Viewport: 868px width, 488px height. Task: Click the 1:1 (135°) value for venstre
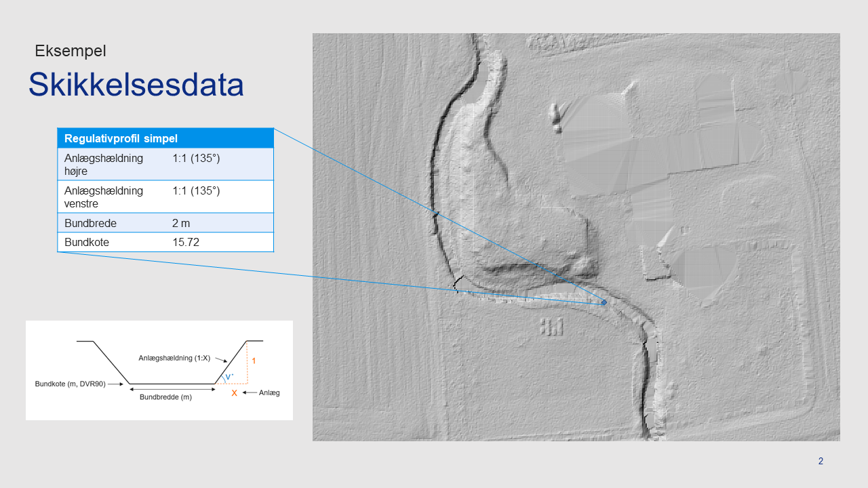[196, 191]
